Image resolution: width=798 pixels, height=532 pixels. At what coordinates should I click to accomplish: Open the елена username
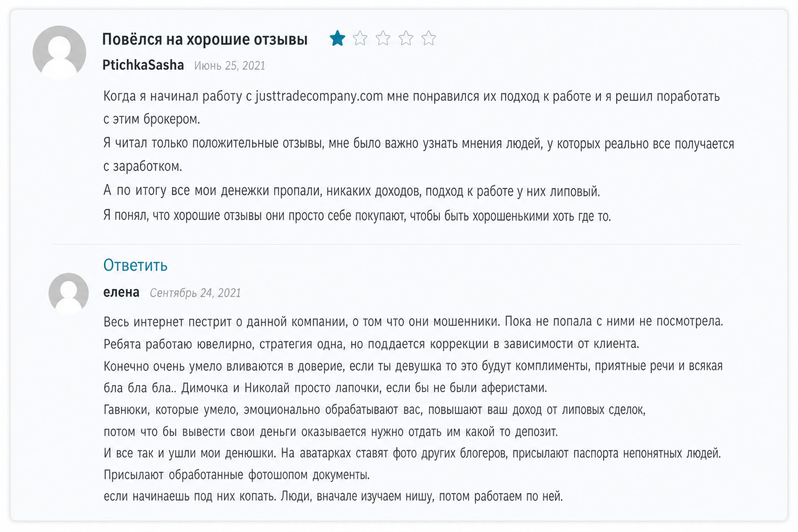pyautogui.click(x=121, y=292)
